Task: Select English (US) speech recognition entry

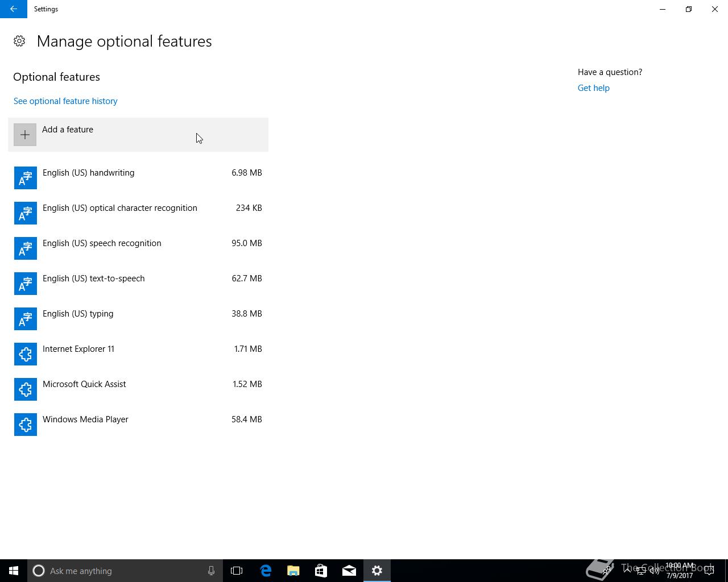Action: tap(138, 248)
